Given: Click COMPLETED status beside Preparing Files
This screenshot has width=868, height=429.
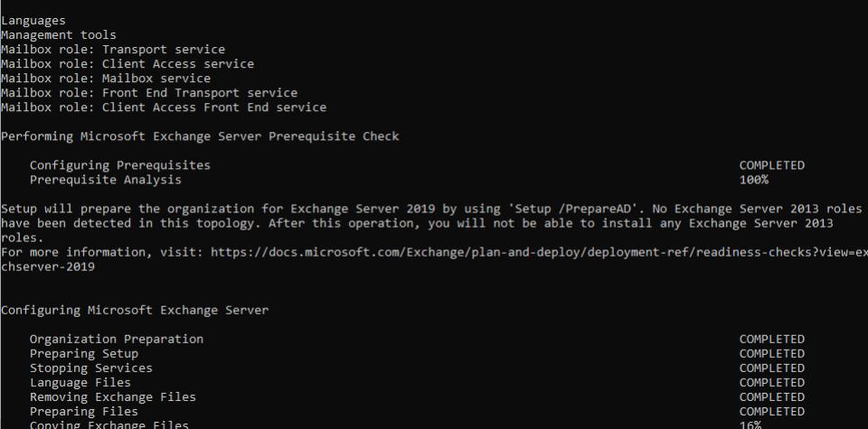Looking at the screenshot, I should [x=771, y=411].
